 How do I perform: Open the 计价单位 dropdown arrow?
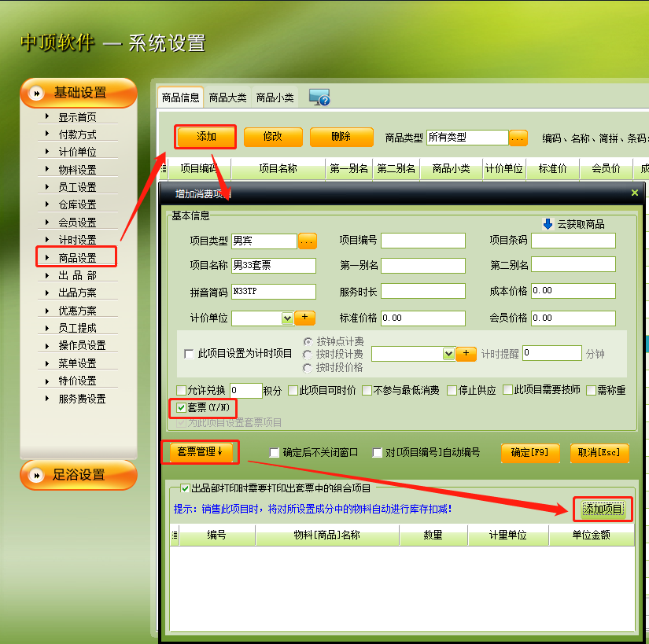tap(287, 318)
